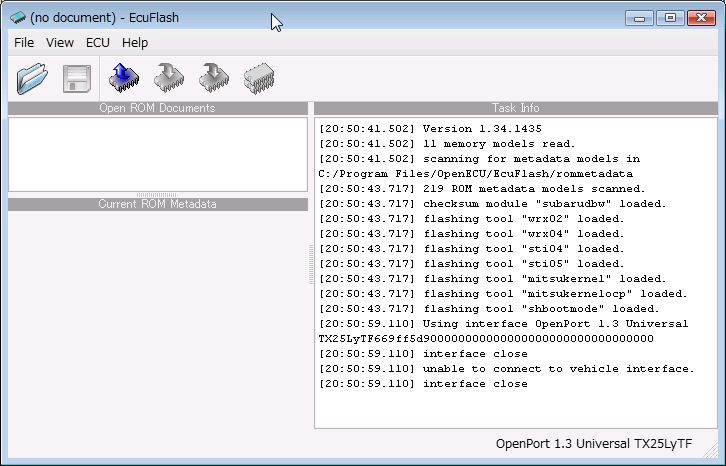The image size is (726, 466).
Task: Click the flashing tool 'sti05' loaded line
Action: (472, 264)
